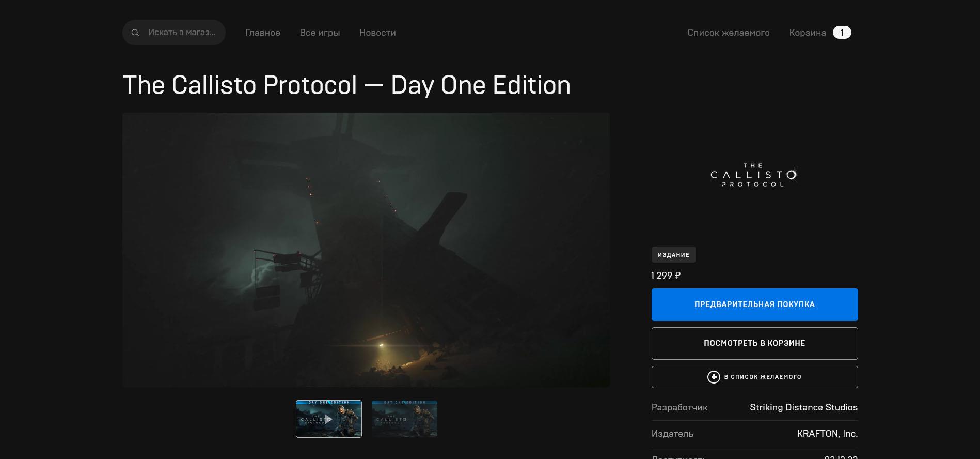This screenshot has height=459, width=980.
Task: Click the search magnifier icon
Action: [x=135, y=33]
